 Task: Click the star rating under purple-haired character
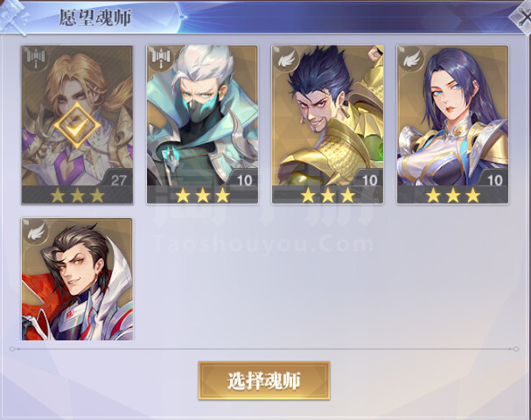tap(453, 195)
